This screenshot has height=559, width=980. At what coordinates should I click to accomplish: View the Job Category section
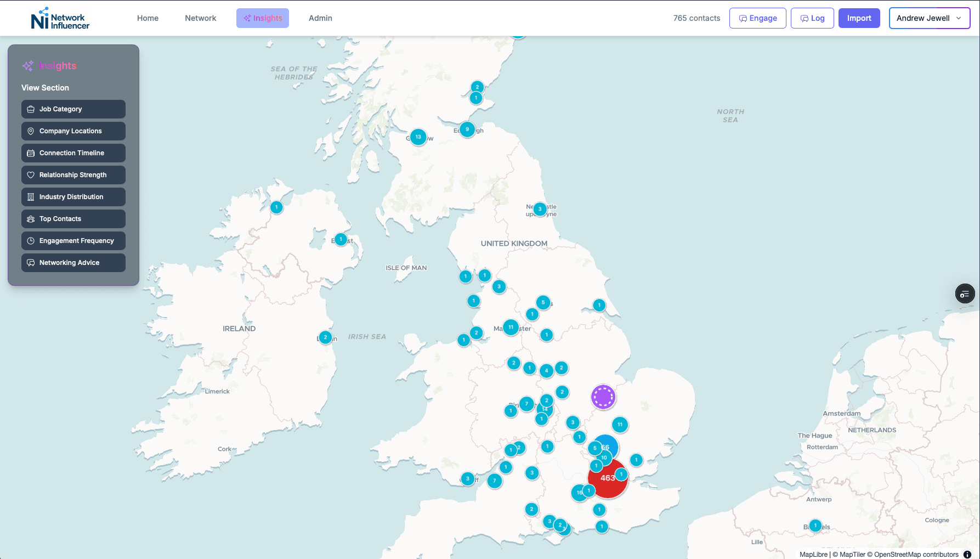pyautogui.click(x=73, y=109)
